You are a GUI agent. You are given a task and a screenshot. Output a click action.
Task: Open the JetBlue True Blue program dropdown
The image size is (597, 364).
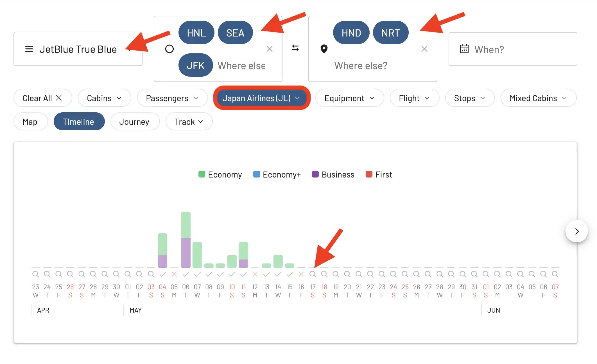pyautogui.click(x=78, y=49)
